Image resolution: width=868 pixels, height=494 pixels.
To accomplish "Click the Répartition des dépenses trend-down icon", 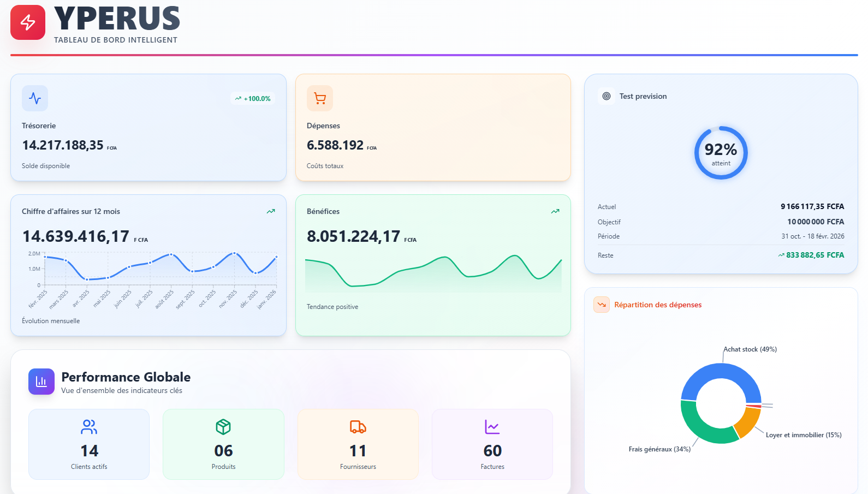I will click(602, 305).
